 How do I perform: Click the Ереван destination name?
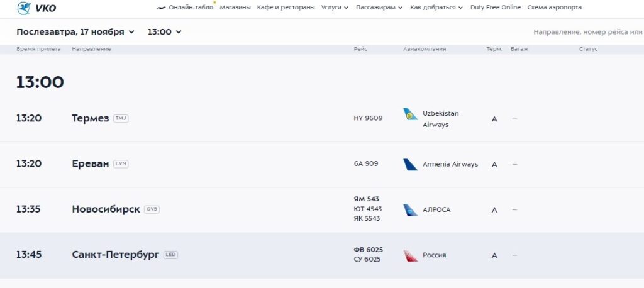pyautogui.click(x=91, y=164)
